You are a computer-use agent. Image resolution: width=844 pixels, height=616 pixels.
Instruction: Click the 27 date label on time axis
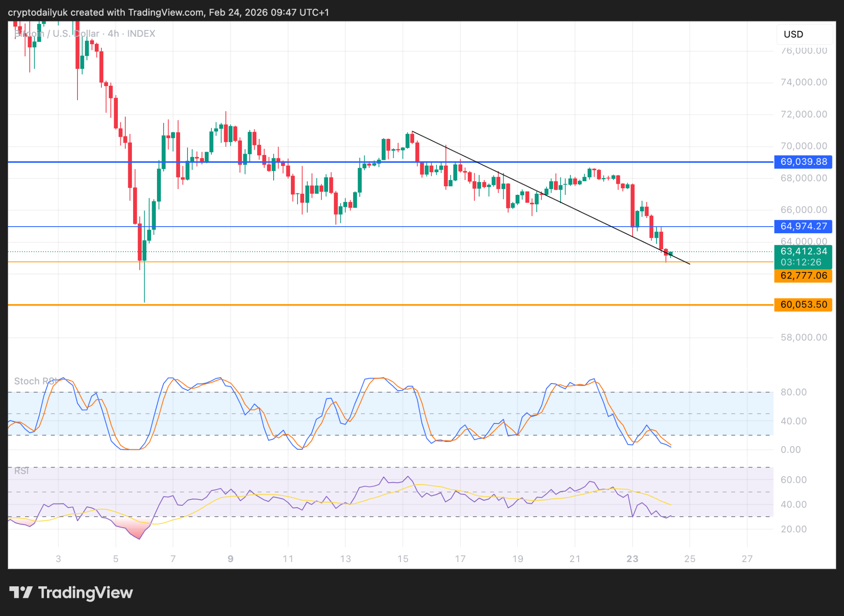click(747, 559)
